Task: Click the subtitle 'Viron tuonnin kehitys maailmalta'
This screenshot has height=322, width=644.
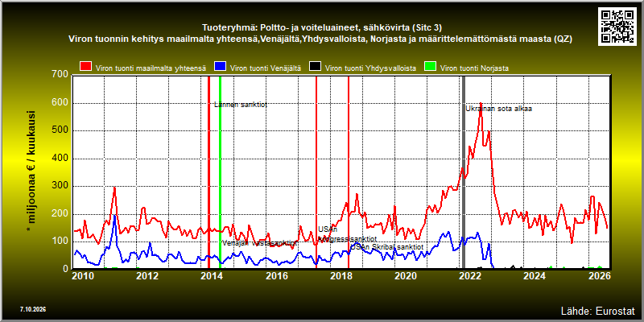Action: point(320,39)
